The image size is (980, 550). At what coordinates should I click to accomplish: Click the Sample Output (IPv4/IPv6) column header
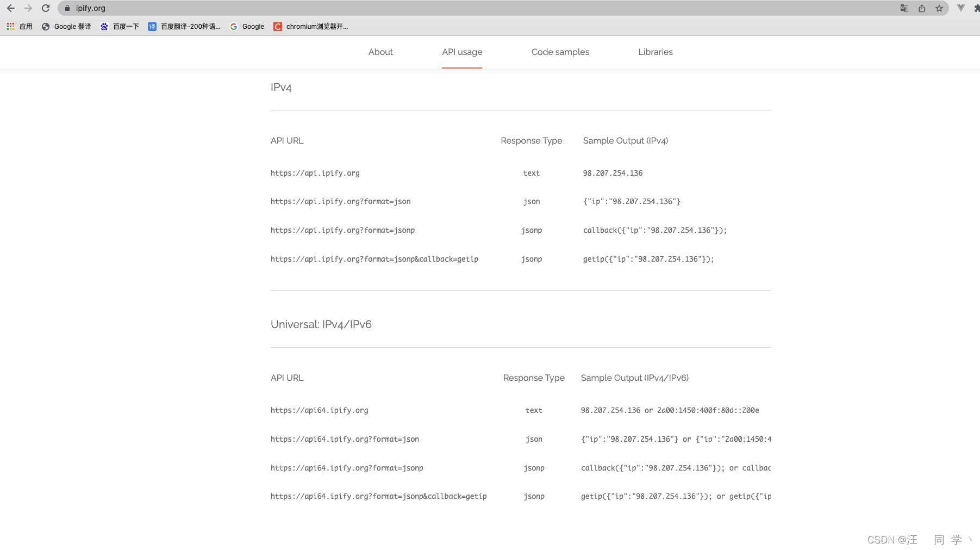click(635, 378)
